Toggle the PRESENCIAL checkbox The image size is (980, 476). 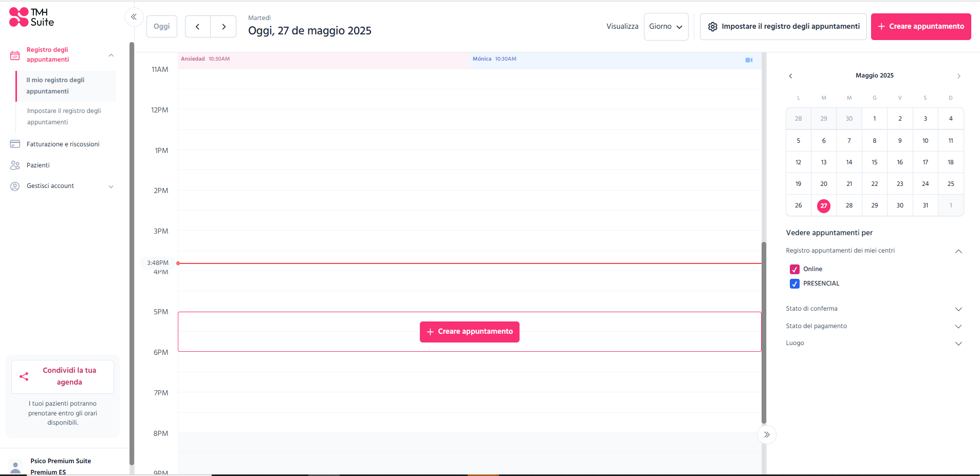tap(794, 283)
